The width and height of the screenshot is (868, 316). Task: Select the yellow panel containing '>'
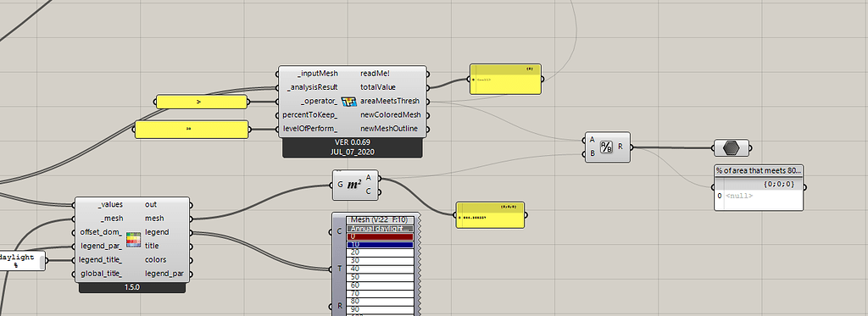coord(202,102)
